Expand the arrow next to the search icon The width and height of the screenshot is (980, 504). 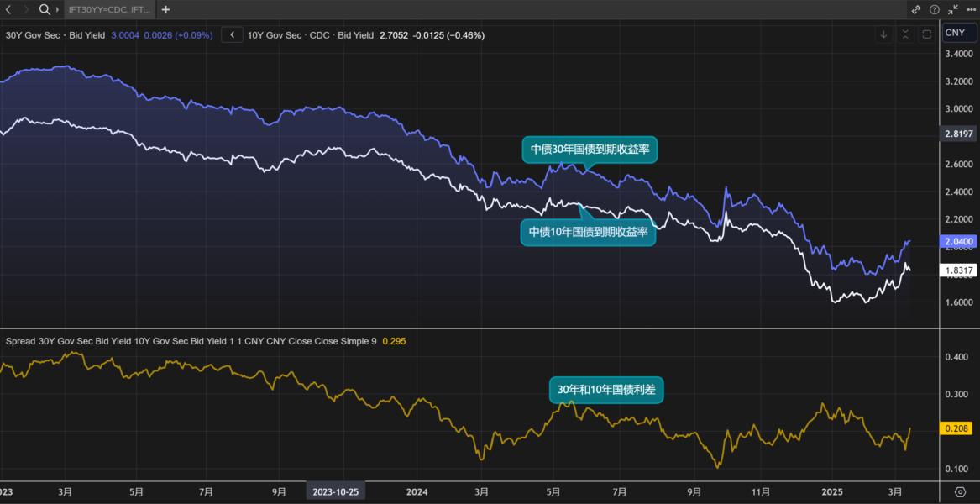(x=57, y=9)
